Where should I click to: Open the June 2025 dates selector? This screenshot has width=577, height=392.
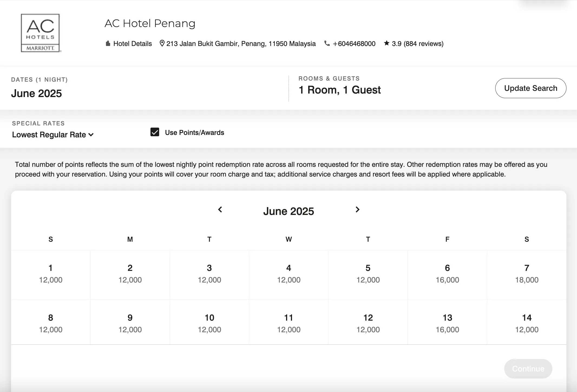tap(37, 94)
